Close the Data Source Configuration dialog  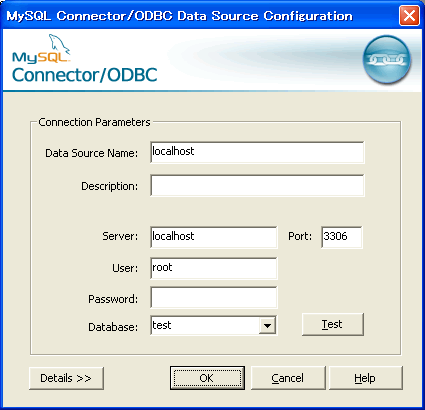tap(409, 15)
